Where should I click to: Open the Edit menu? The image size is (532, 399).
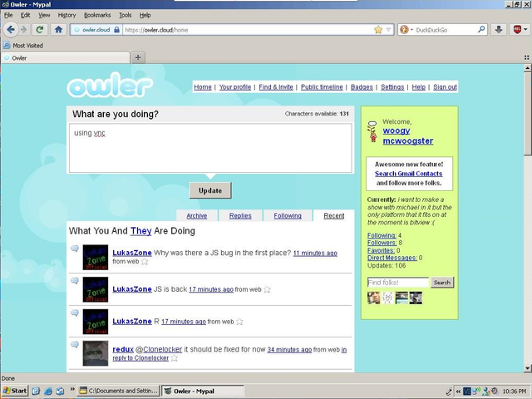pyautogui.click(x=26, y=15)
